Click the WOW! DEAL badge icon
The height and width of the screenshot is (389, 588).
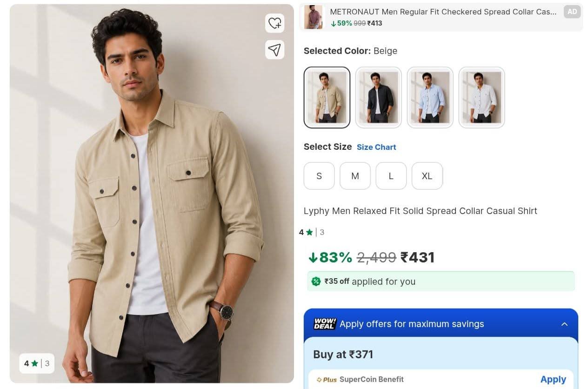coord(324,324)
